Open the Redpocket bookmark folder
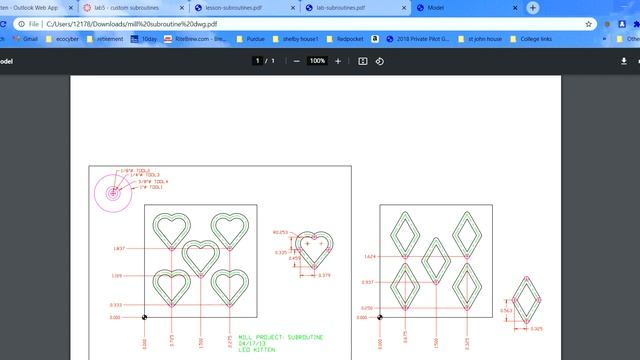The height and width of the screenshot is (360, 640). click(x=345, y=39)
